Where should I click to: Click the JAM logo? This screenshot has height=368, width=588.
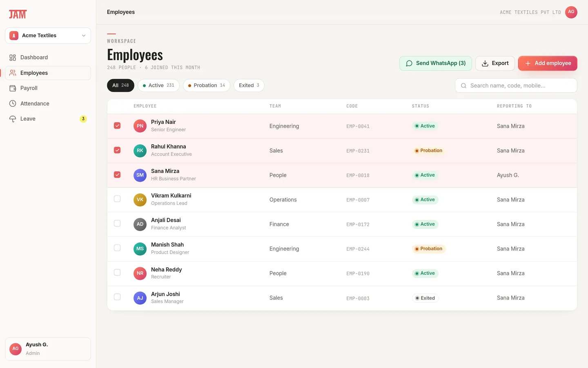[x=18, y=14]
